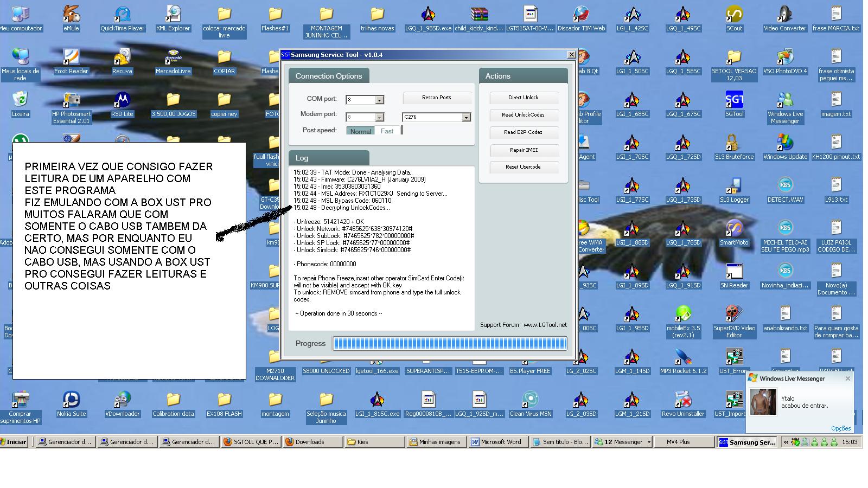Open HP Photosmart Essential icon
868x488 pixels.
pos(71,107)
